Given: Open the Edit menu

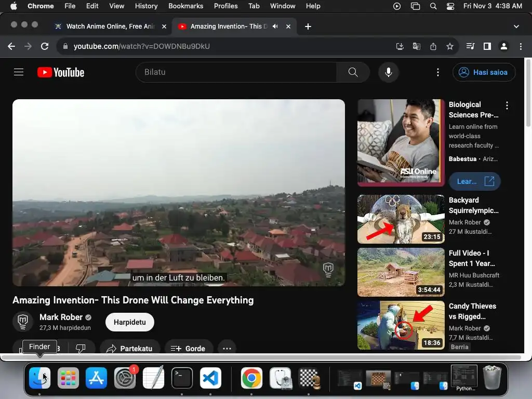Looking at the screenshot, I should pos(92,6).
